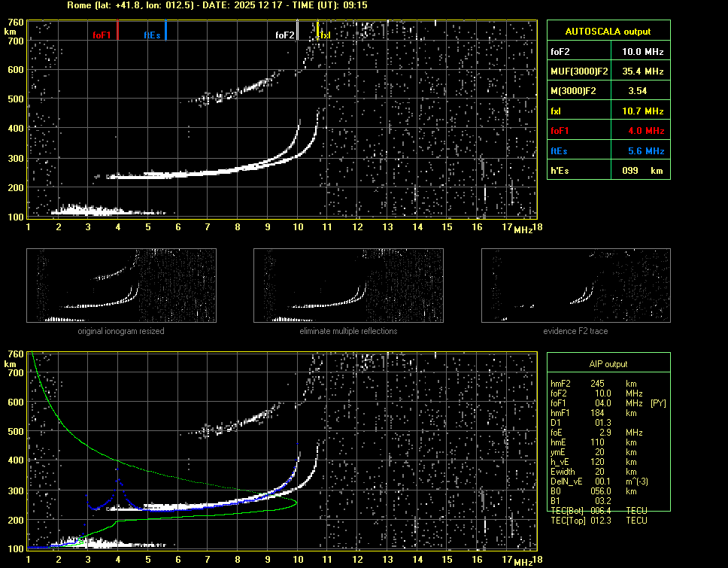This screenshot has height=568, width=728.
Task: Click the AUTOSCALA output header
Action: tap(608, 32)
